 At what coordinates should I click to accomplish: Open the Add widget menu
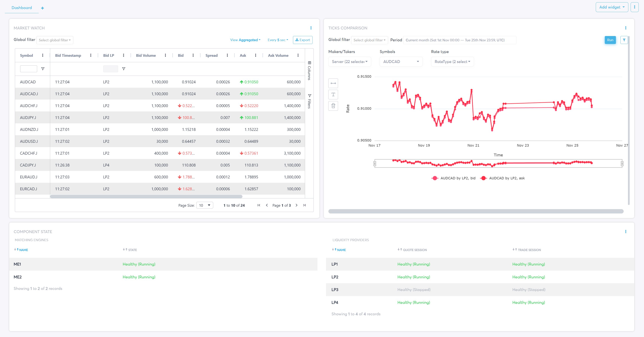pos(612,7)
